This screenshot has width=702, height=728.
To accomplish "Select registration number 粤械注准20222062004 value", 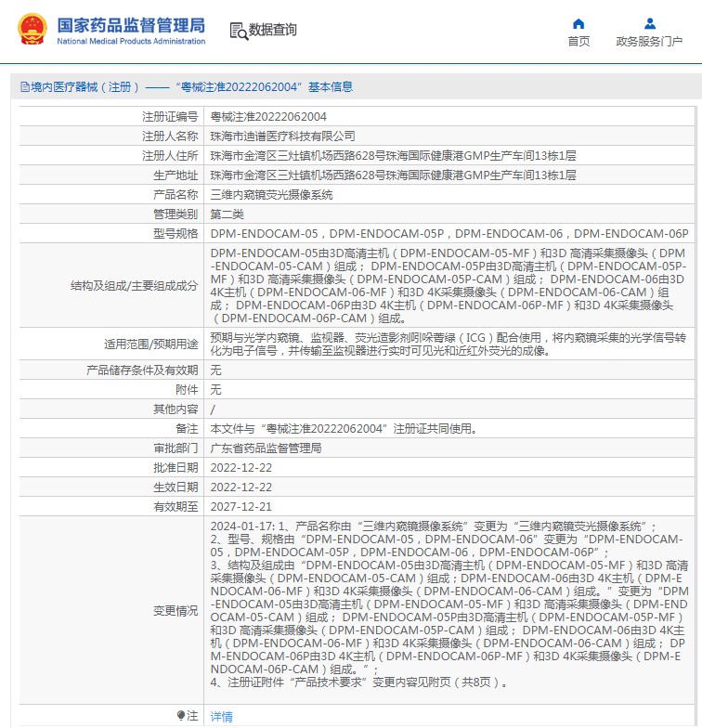I will pos(268,117).
